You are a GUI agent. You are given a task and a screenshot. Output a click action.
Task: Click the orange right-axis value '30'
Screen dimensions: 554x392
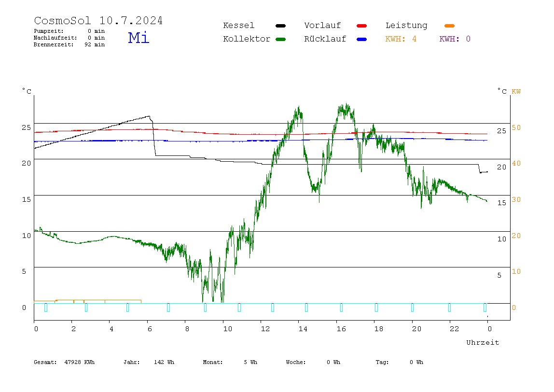(x=516, y=199)
